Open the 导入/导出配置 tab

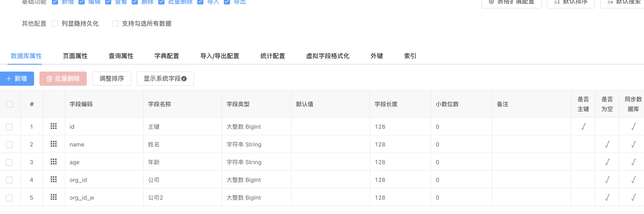tap(219, 56)
